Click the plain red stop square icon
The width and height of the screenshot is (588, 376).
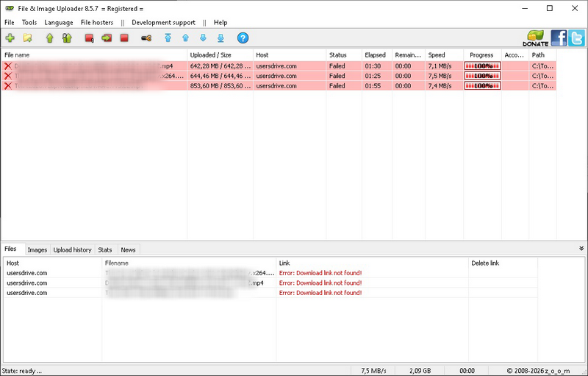pyautogui.click(x=124, y=38)
